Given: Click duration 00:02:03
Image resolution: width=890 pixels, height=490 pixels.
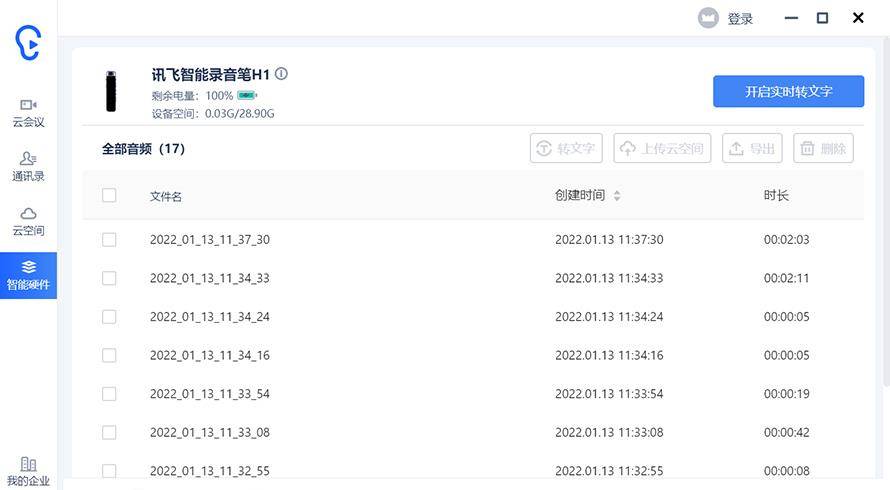Looking at the screenshot, I should click(787, 240).
